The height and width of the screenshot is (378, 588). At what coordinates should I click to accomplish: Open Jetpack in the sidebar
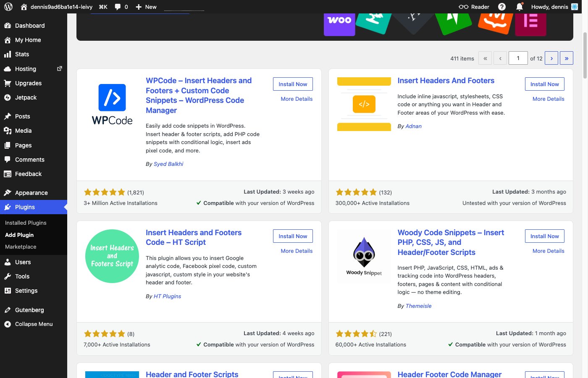34,97
